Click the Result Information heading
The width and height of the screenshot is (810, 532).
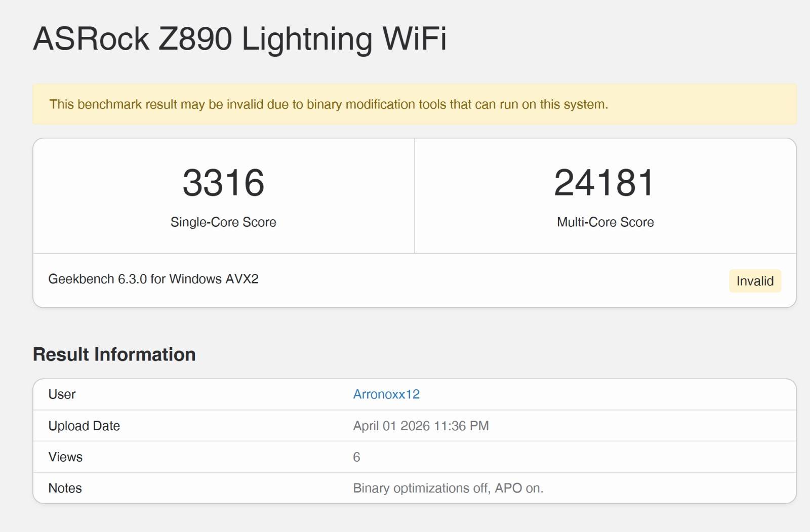click(114, 354)
